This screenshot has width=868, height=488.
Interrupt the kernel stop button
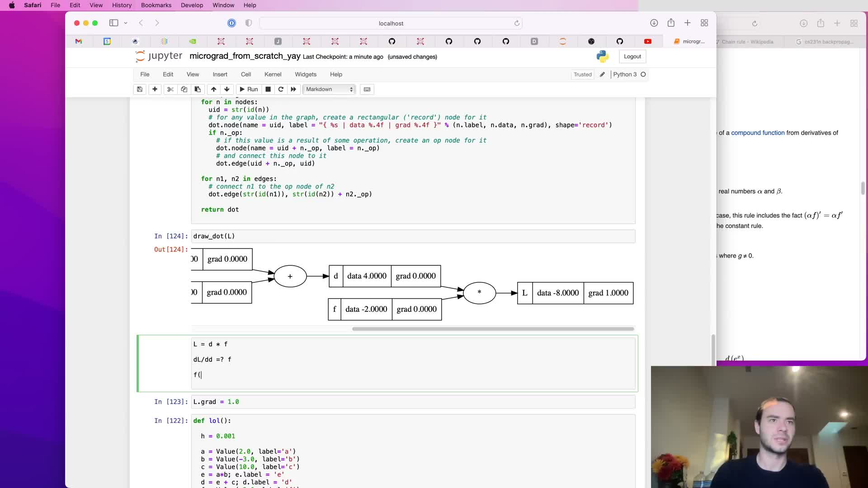click(x=268, y=89)
